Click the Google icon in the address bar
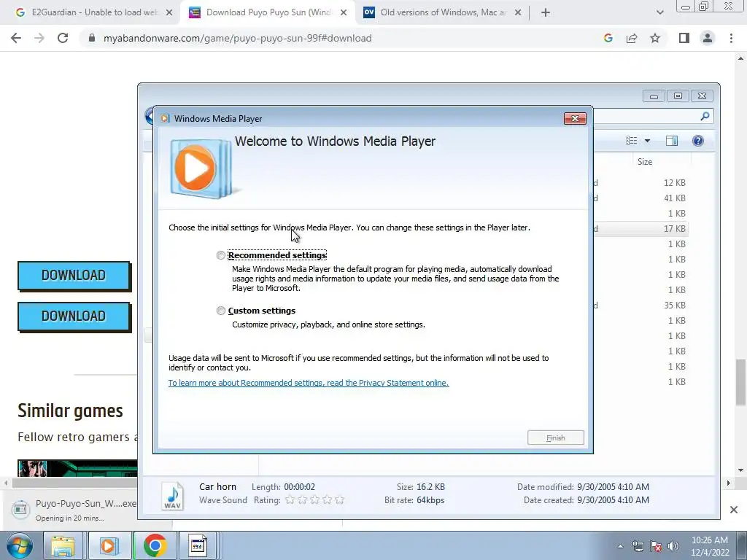Image resolution: width=747 pixels, height=560 pixels. click(608, 38)
